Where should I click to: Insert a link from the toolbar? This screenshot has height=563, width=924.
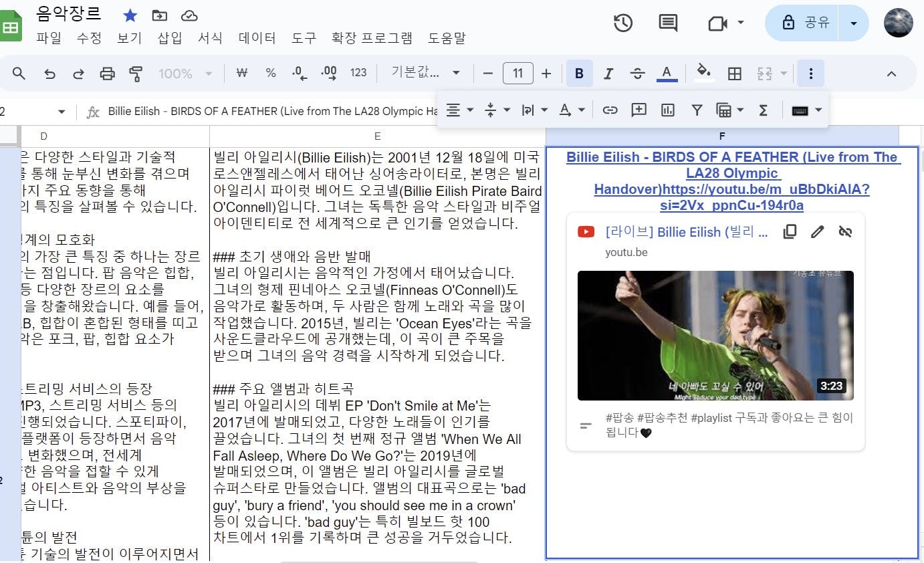tap(610, 110)
